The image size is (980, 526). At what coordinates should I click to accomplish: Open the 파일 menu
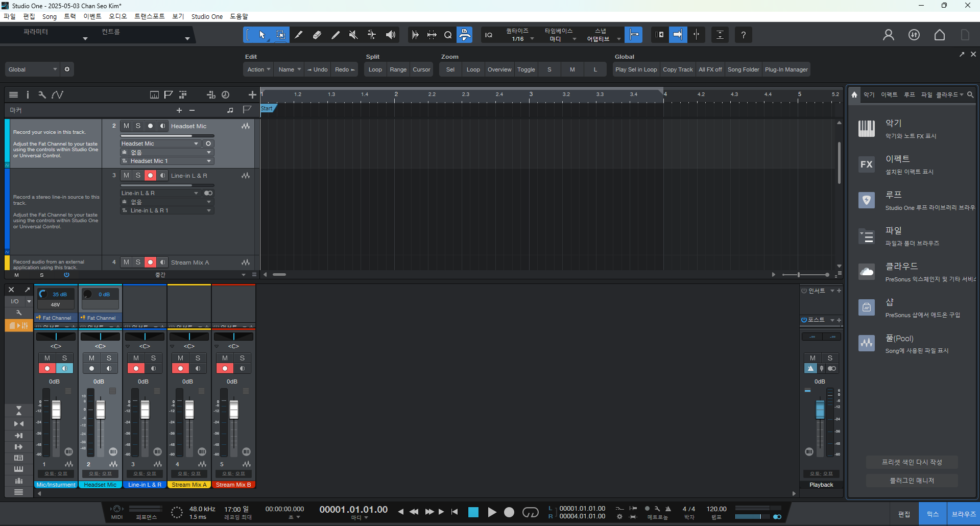tap(10, 16)
